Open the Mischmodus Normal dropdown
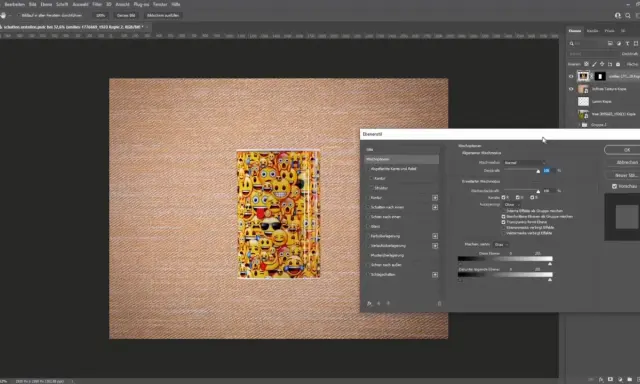This screenshot has height=384, width=640. [x=524, y=162]
